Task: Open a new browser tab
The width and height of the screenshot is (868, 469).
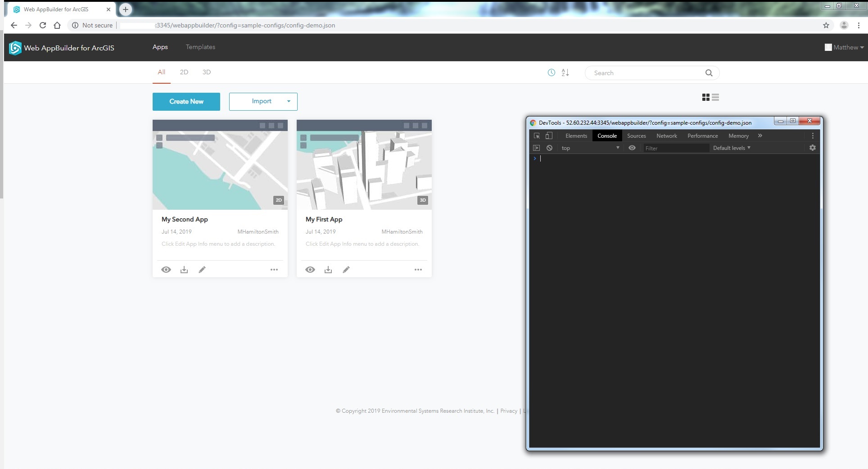Action: pyautogui.click(x=126, y=9)
